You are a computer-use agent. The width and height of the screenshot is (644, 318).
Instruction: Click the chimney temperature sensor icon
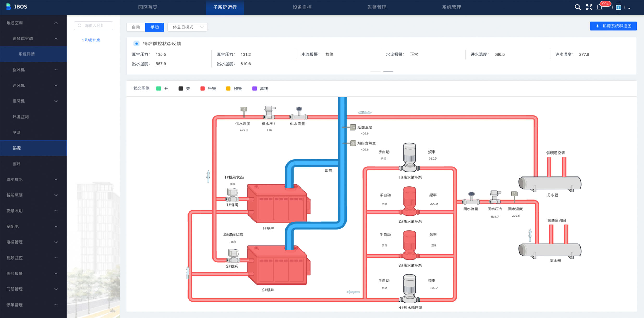[x=352, y=127]
